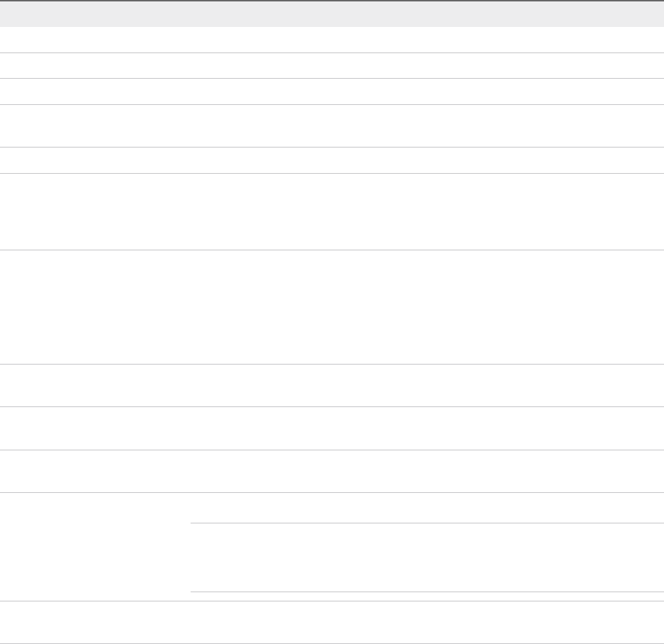Click the short divider under first nested sub-row

tap(426, 523)
